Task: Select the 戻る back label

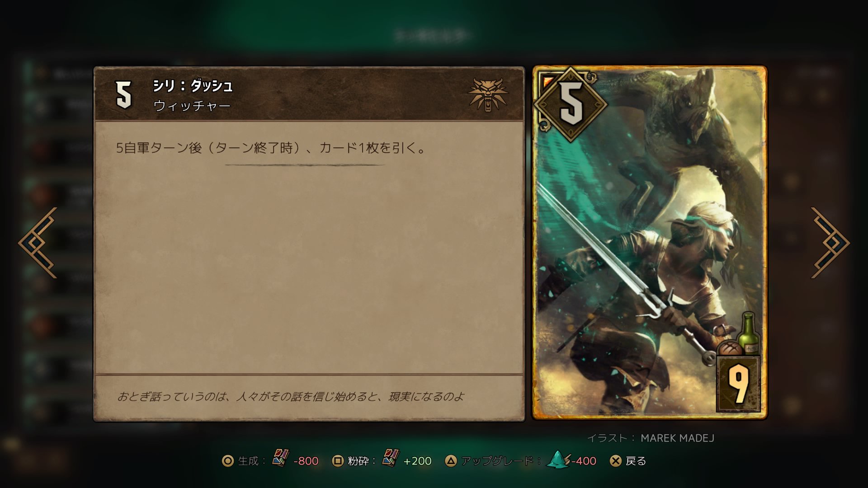Action: click(636, 461)
